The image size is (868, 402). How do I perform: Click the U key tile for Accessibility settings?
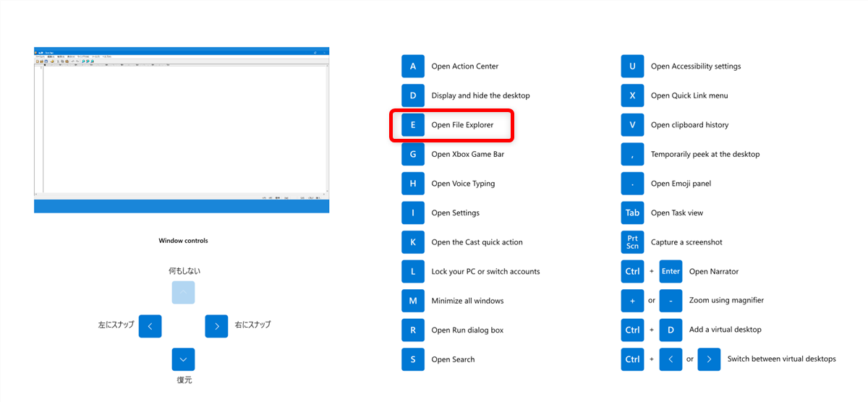632,66
